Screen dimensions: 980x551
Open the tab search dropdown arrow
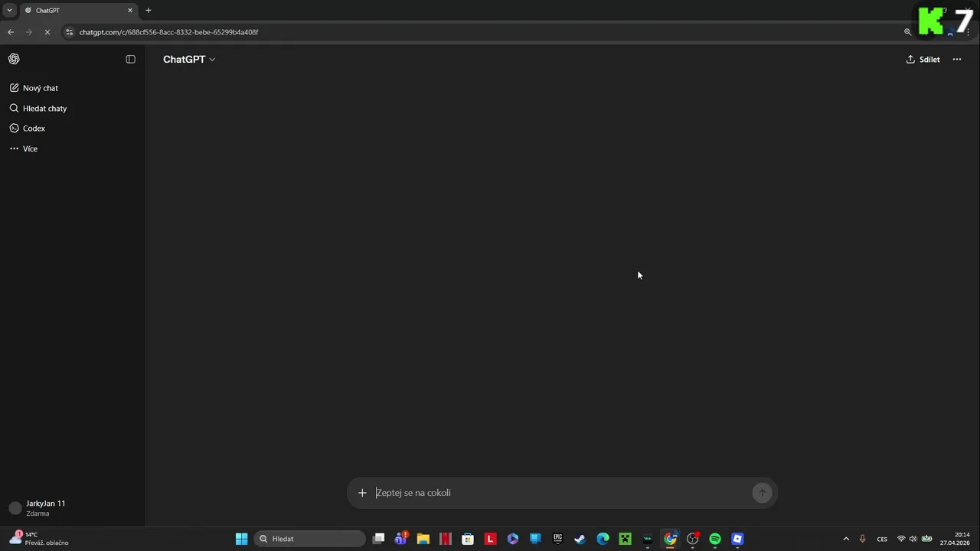click(9, 11)
